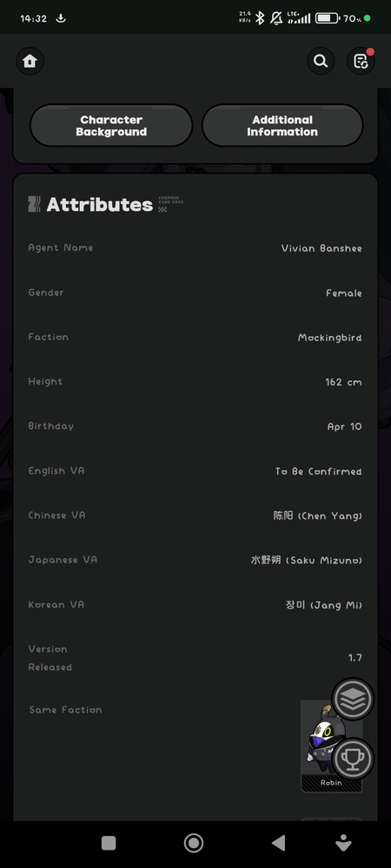Open the Additional Information section
The image size is (391, 868).
282,126
